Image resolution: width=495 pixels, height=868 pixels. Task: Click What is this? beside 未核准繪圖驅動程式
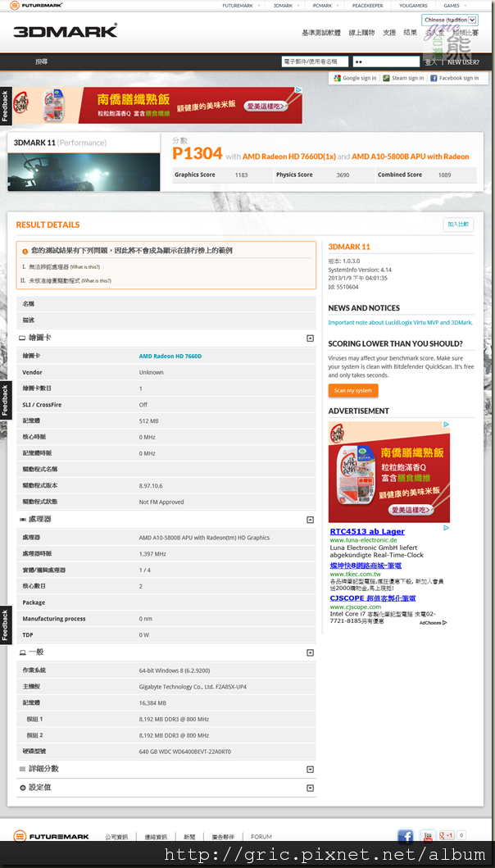tap(96, 280)
